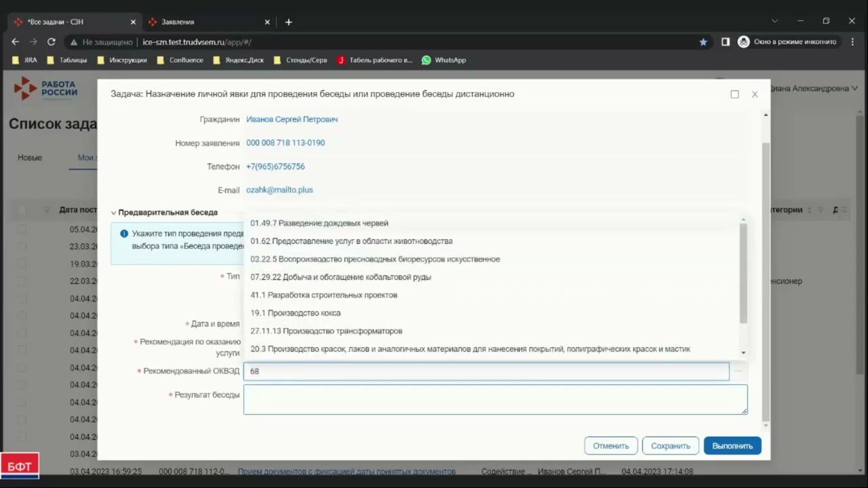Click the 'Выполнить' button
868x488 pixels.
732,446
